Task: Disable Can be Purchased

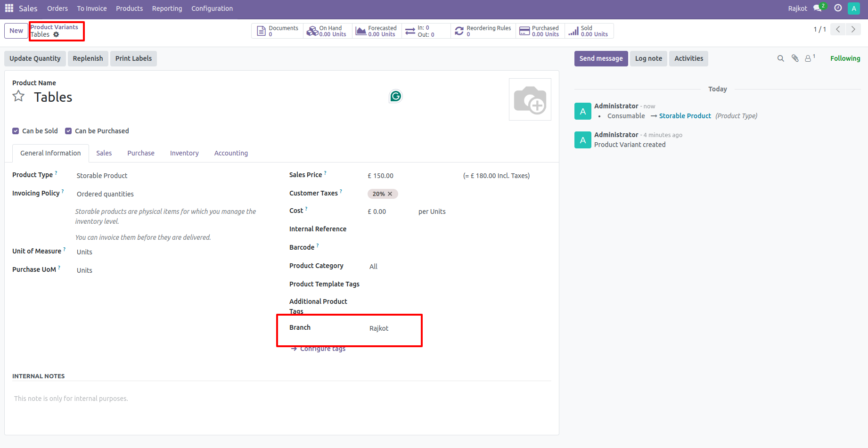Action: point(68,131)
